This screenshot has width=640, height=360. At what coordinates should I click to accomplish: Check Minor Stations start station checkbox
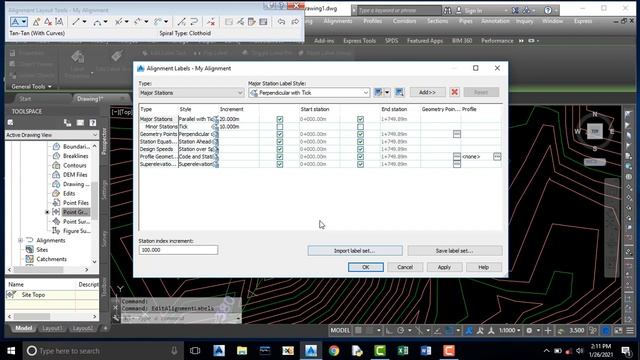point(280,127)
